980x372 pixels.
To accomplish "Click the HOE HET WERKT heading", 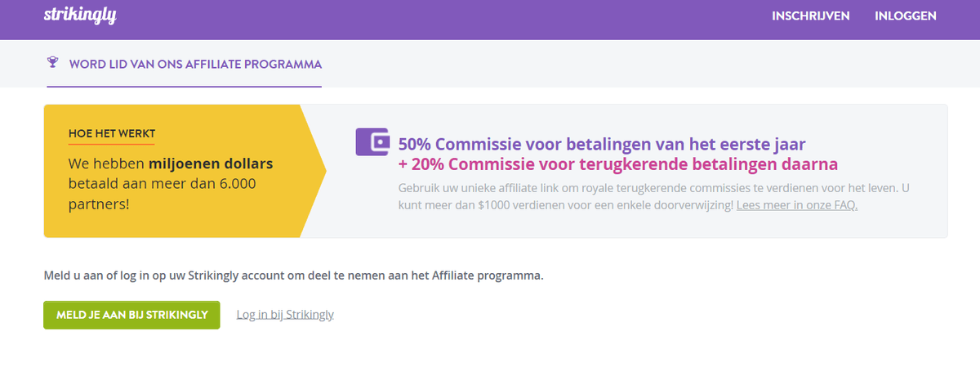I will click(x=112, y=133).
